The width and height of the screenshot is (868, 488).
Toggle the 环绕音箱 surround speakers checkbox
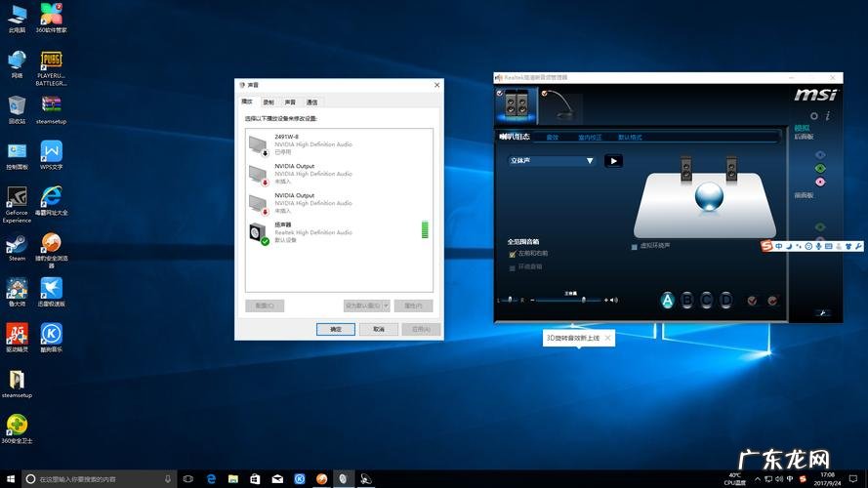513,266
